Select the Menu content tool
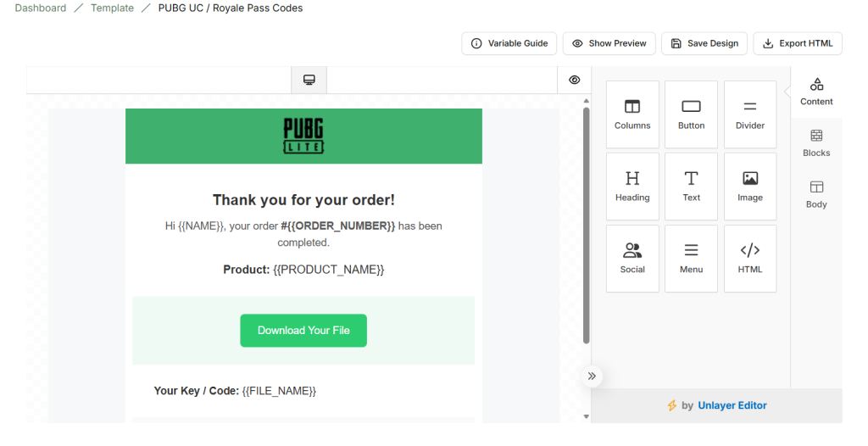 (691, 259)
